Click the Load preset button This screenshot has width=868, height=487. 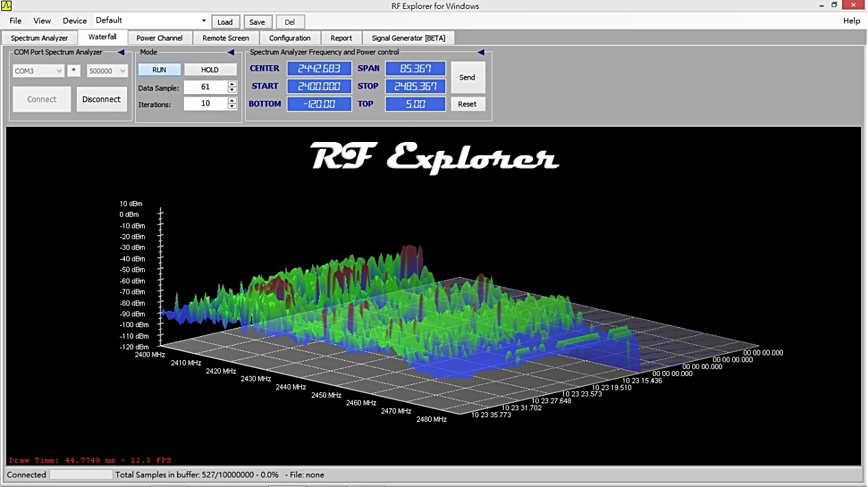pyautogui.click(x=225, y=22)
